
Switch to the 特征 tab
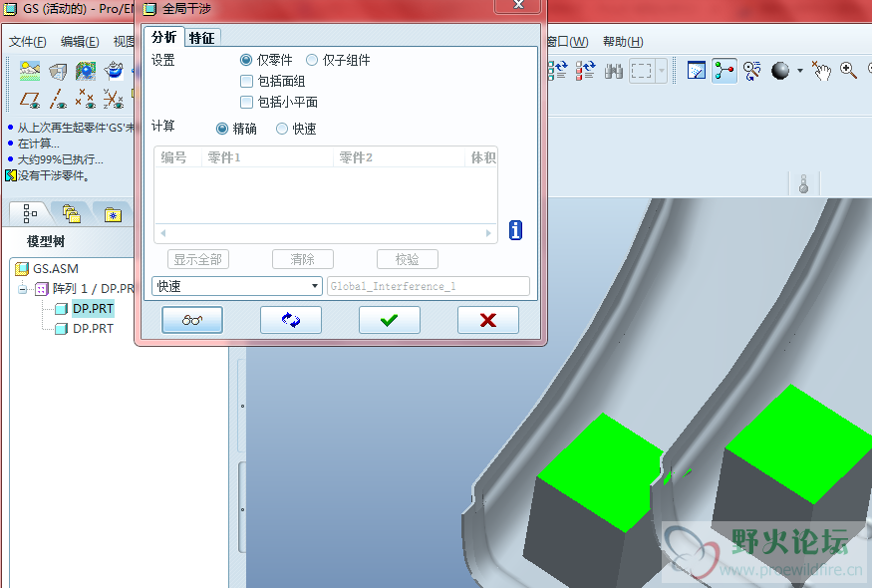pyautogui.click(x=202, y=38)
